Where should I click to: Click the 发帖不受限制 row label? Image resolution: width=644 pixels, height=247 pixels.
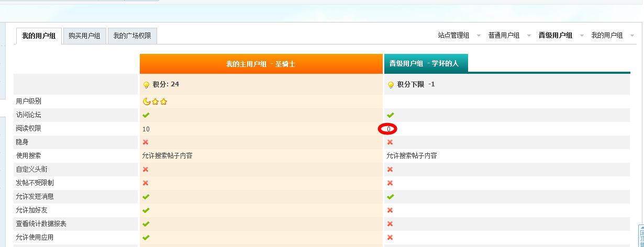(35, 183)
